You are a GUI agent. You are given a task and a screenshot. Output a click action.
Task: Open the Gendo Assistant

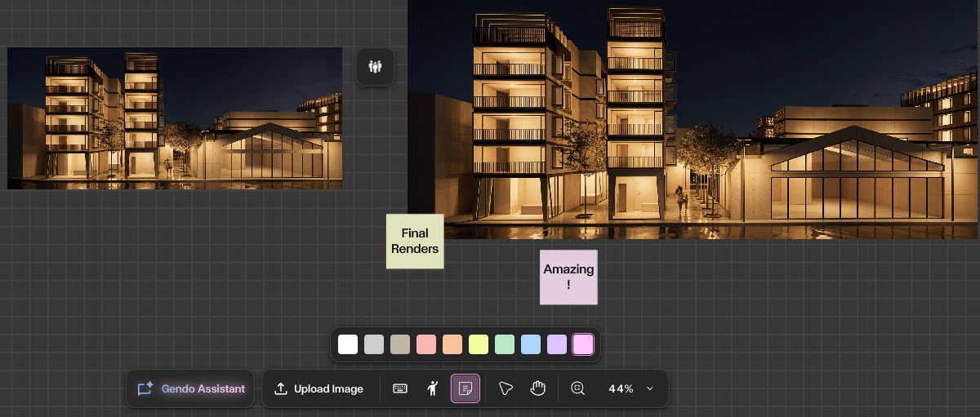point(191,388)
